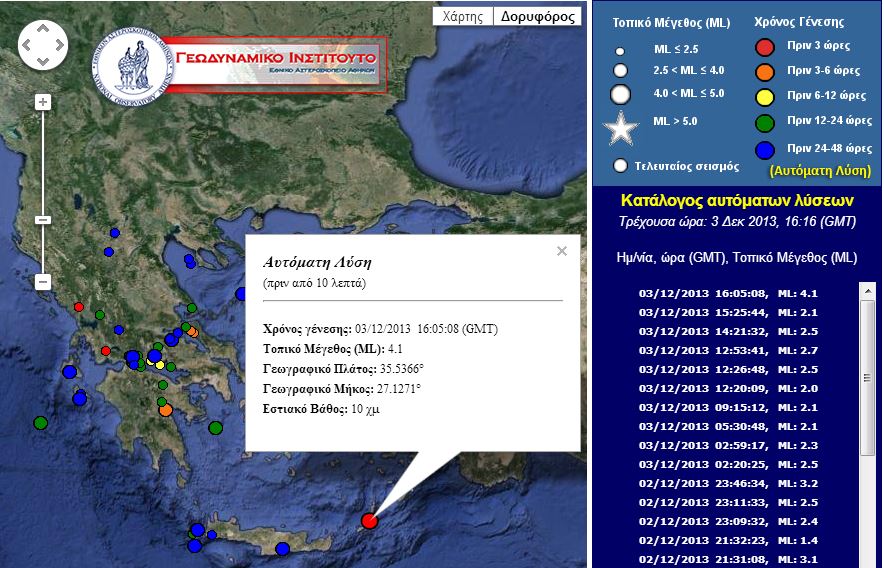Pan the map right with the arrow control
Viewport: 884px width, 568px height.
point(58,45)
